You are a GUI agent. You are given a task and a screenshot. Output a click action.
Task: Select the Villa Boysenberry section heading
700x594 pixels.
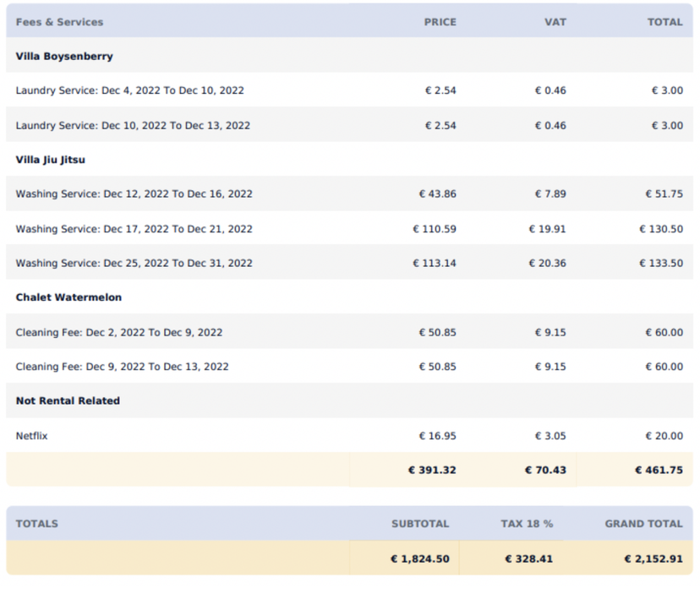coord(63,56)
